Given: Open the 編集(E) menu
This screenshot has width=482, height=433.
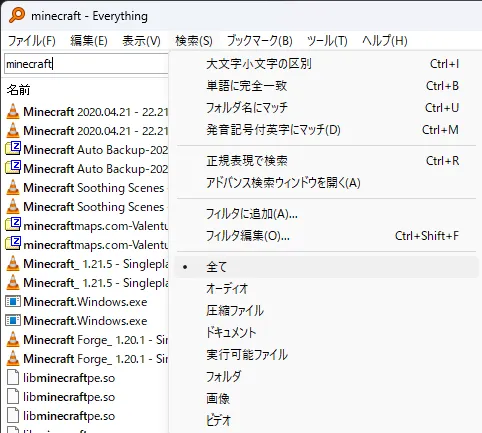Looking at the screenshot, I should [x=89, y=41].
